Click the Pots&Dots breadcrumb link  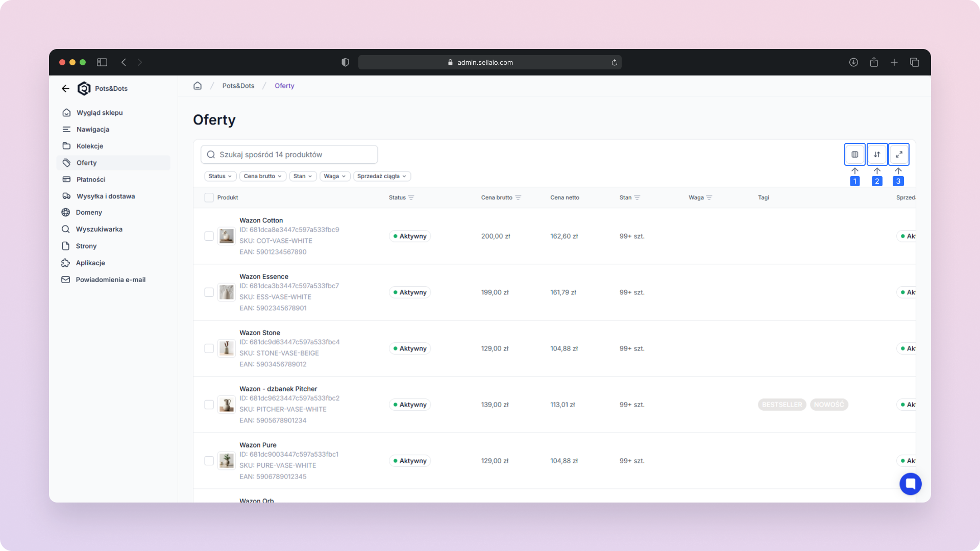(238, 86)
